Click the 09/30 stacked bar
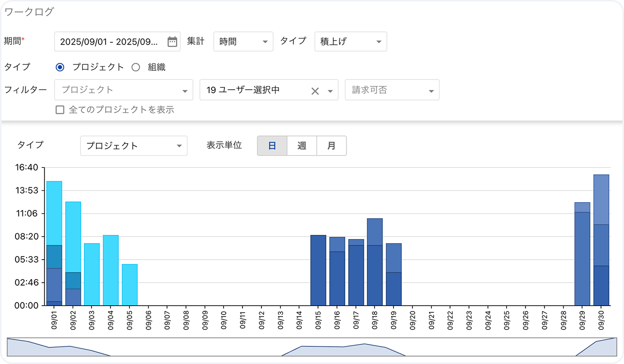Viewport: 624px width, 364px height. [601, 240]
